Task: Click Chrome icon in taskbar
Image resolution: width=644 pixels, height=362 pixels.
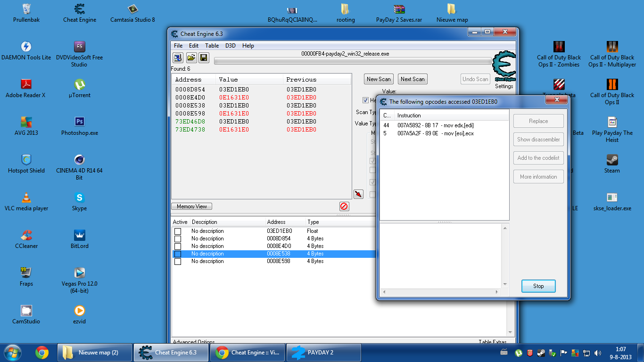Action: (x=42, y=353)
